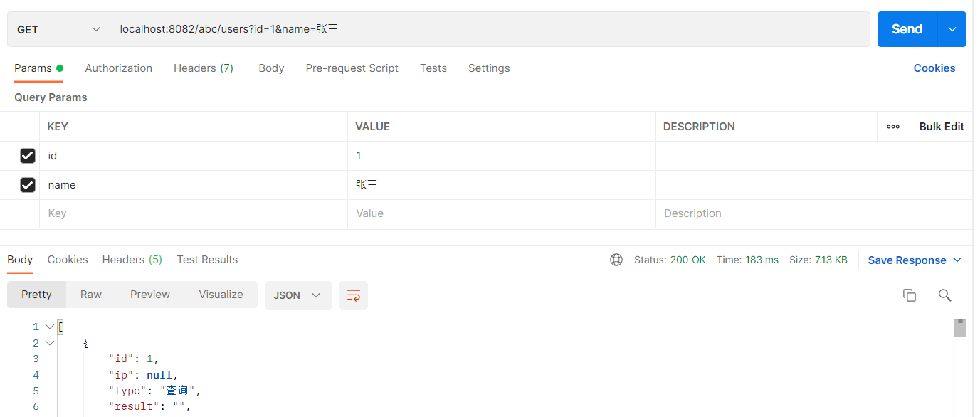Click the Status 200 OK text
Viewport: 980px width, 417px height.
pos(670,260)
